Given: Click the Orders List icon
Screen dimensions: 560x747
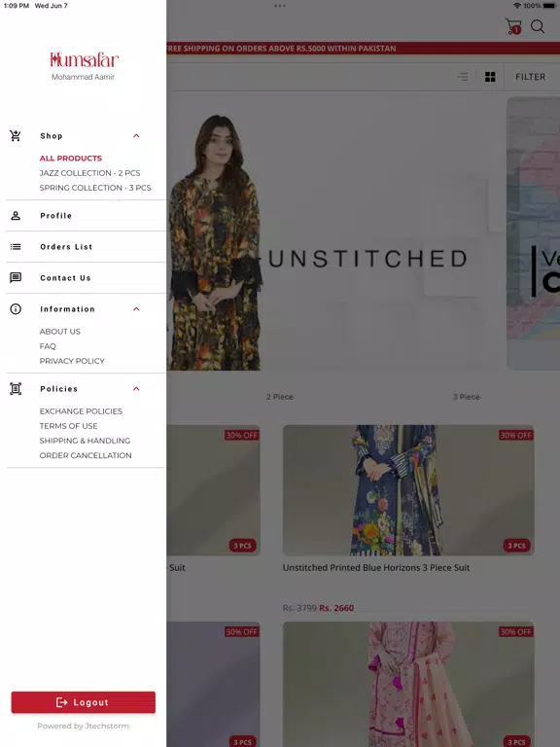Looking at the screenshot, I should (16, 247).
